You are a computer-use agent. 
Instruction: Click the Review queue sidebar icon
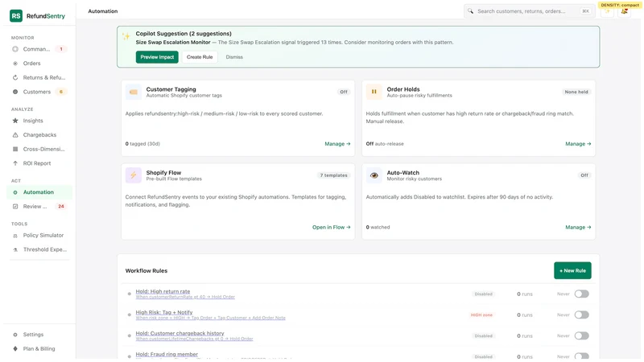(15, 207)
